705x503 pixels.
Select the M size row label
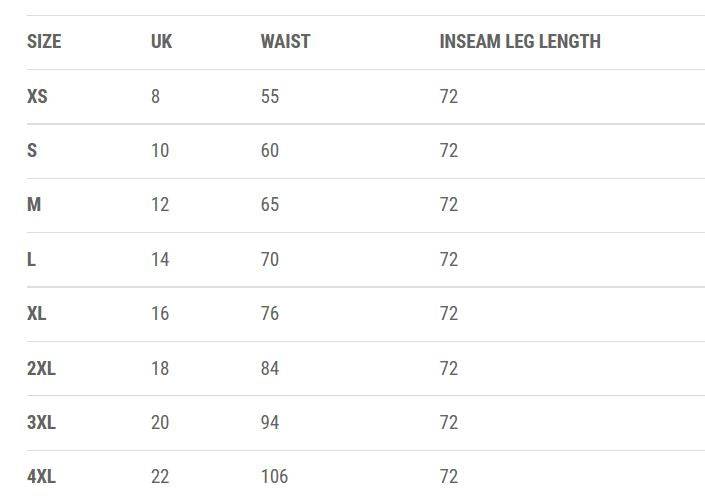click(34, 205)
